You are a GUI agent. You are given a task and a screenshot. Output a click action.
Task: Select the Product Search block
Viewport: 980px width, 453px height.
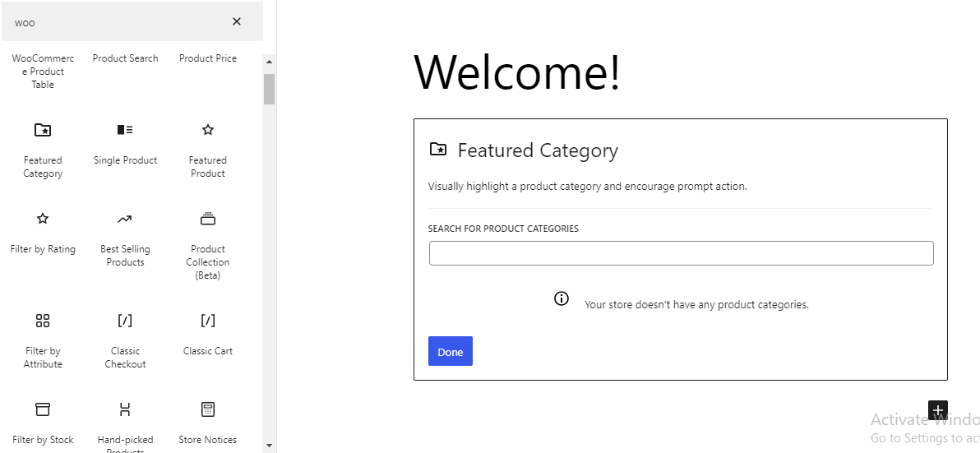tap(125, 58)
